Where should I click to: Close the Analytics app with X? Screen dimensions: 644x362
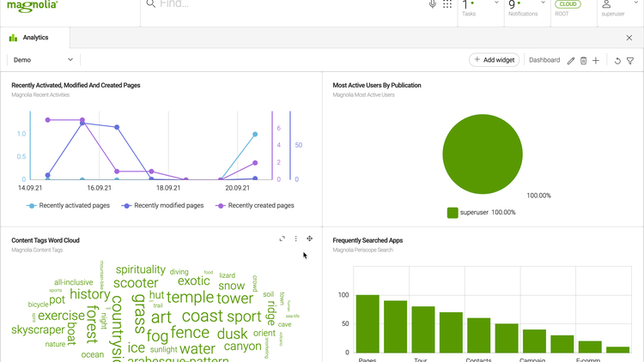pos(629,38)
